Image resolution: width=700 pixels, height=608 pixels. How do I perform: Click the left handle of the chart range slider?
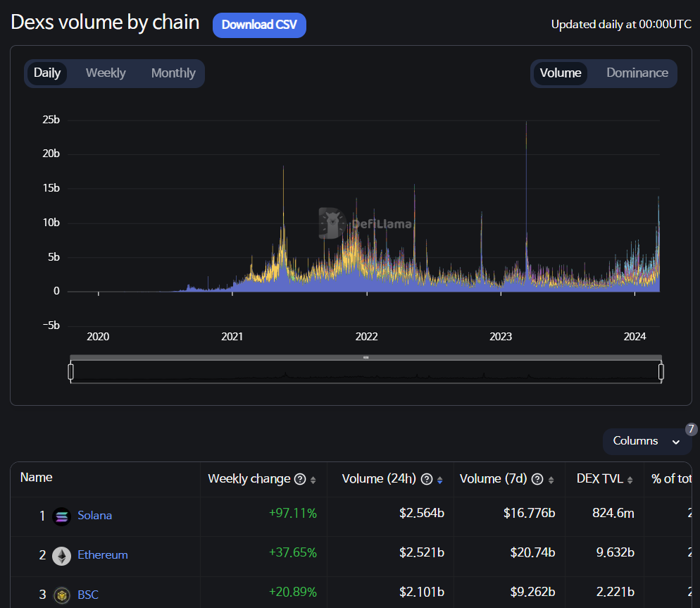[70, 371]
